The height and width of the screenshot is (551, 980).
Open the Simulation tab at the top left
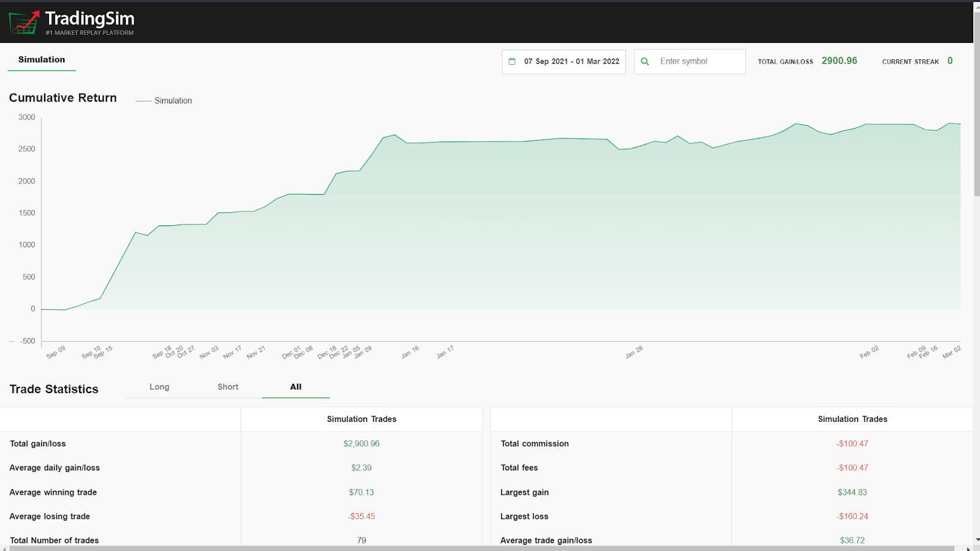[x=41, y=59]
